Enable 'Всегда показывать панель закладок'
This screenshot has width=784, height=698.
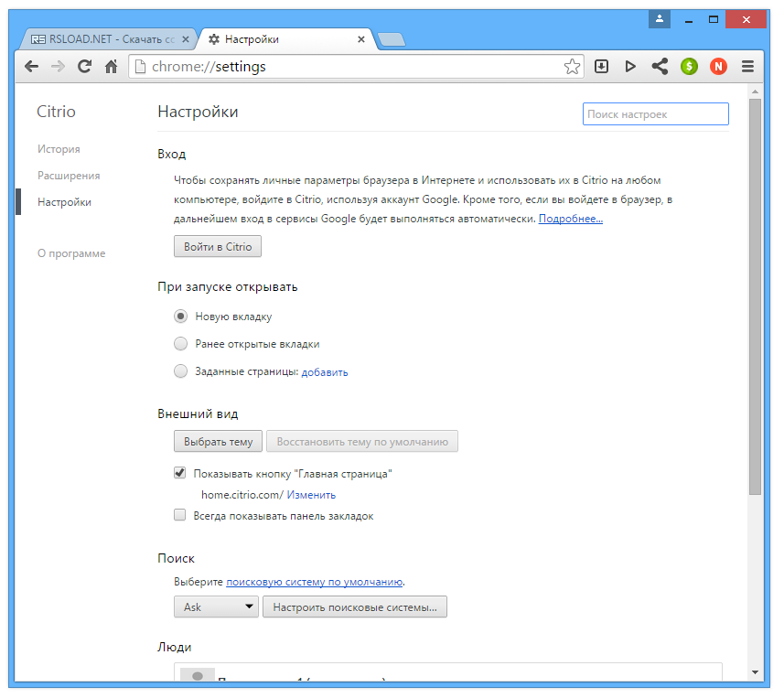[x=179, y=514]
